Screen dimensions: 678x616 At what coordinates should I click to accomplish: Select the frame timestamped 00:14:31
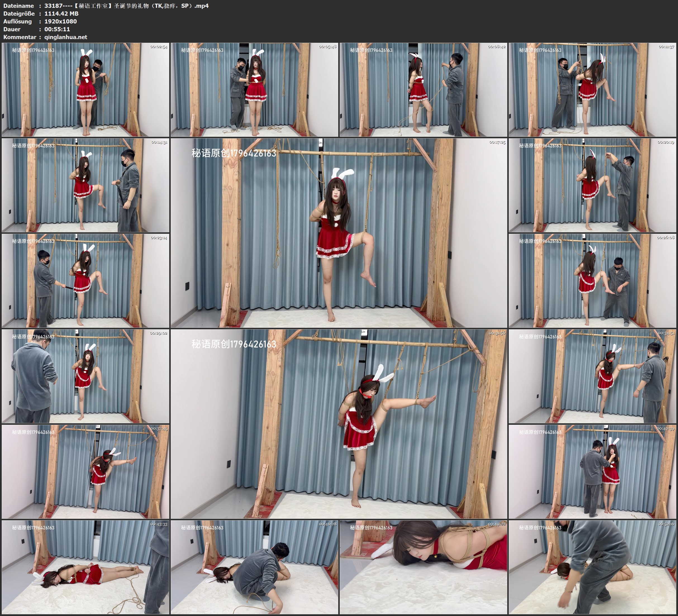pyautogui.click(x=85, y=185)
